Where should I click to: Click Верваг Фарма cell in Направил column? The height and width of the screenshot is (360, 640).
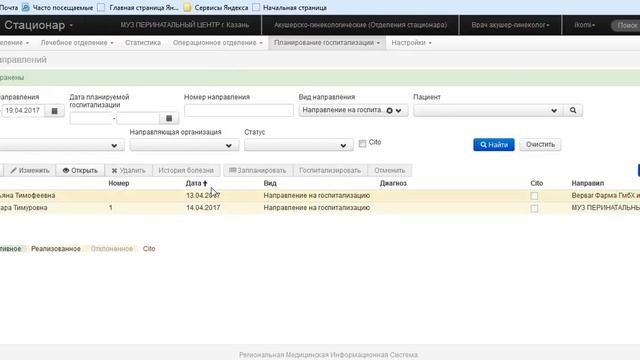click(x=606, y=196)
